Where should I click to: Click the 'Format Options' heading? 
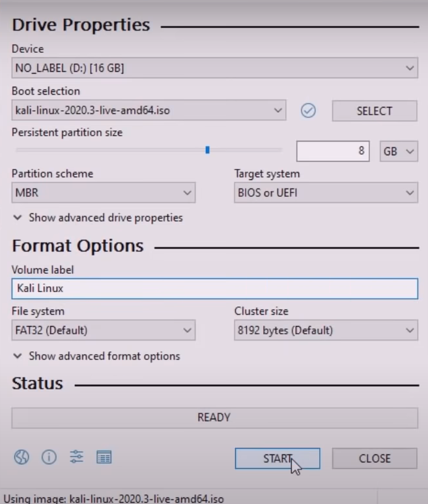78,246
